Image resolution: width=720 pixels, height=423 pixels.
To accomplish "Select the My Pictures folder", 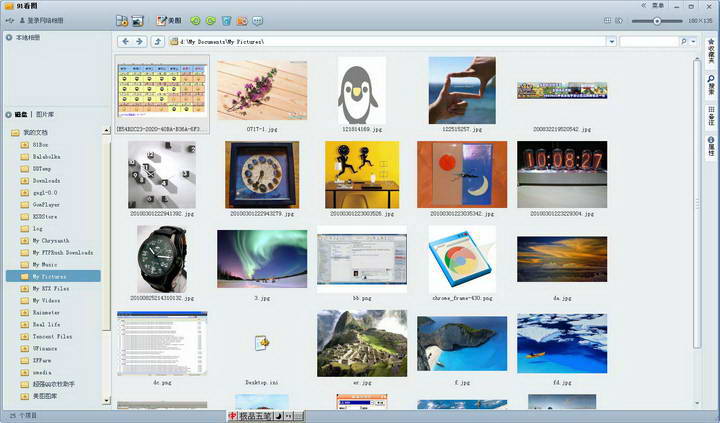I will (x=53, y=276).
